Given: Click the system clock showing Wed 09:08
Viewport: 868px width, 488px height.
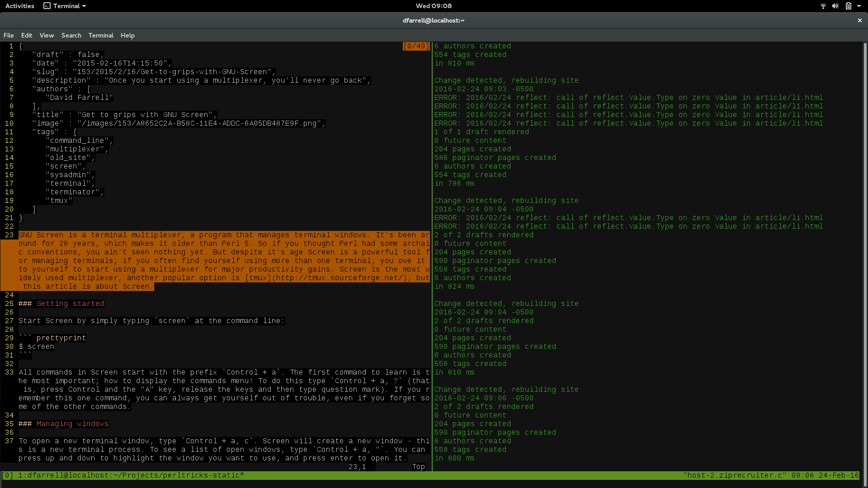Looking at the screenshot, I should point(434,5).
